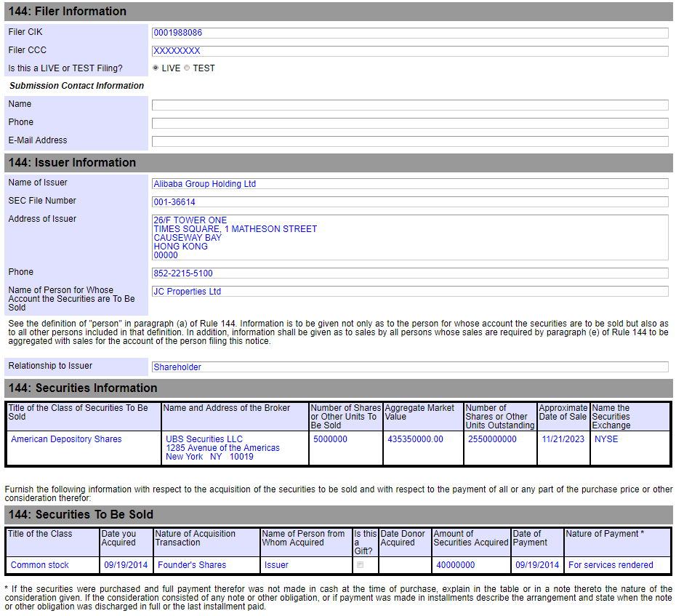Select the LIVE filing radio button
This screenshot has width=676, height=616.
(x=156, y=68)
